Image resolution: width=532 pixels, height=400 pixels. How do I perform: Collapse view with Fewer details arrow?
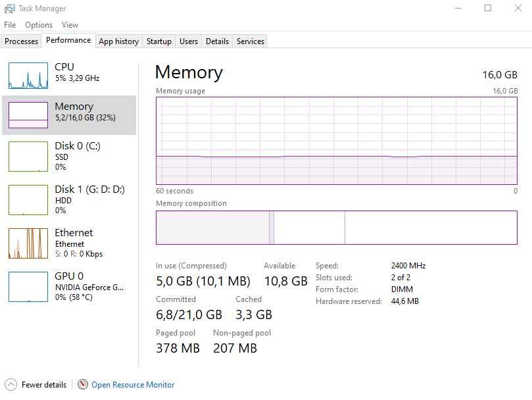[x=11, y=384]
